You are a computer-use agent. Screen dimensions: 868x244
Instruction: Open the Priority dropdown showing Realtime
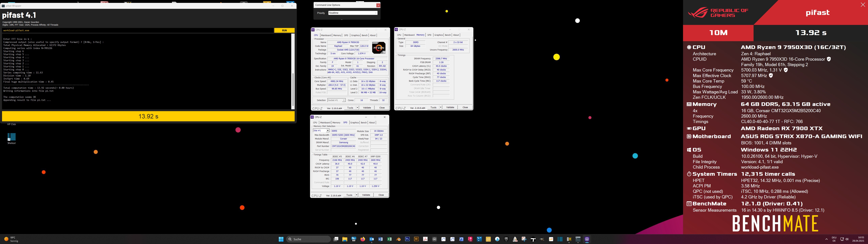click(353, 13)
